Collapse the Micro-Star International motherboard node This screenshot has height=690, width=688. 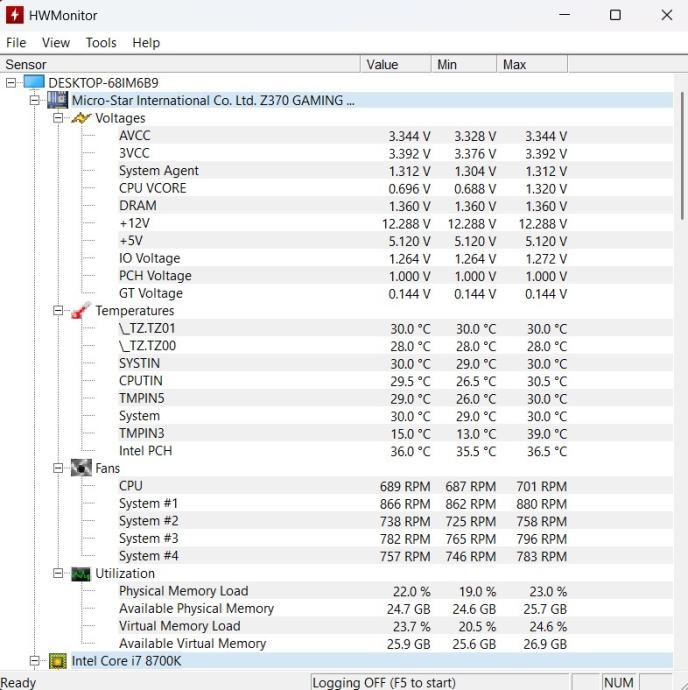[34, 100]
